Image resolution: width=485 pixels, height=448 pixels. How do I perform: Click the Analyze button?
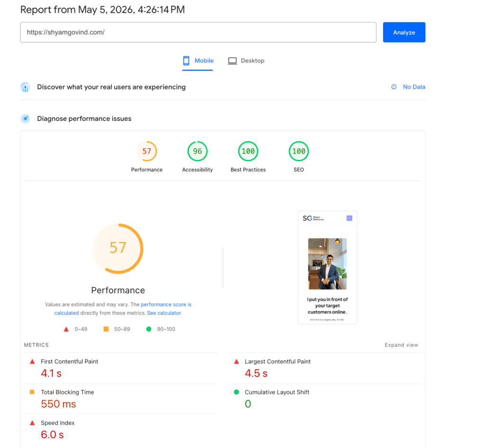(404, 32)
